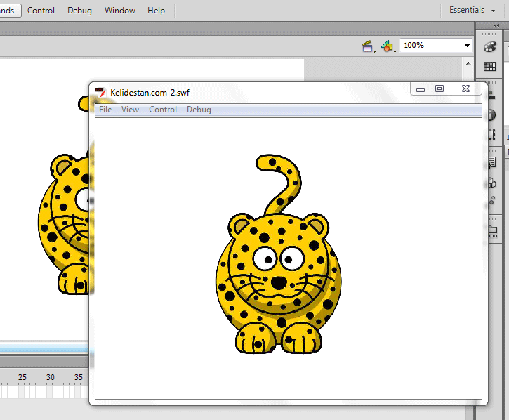This screenshot has height=420, width=509.
Task: Open the Essentials workspace dropdown
Action: point(472,10)
